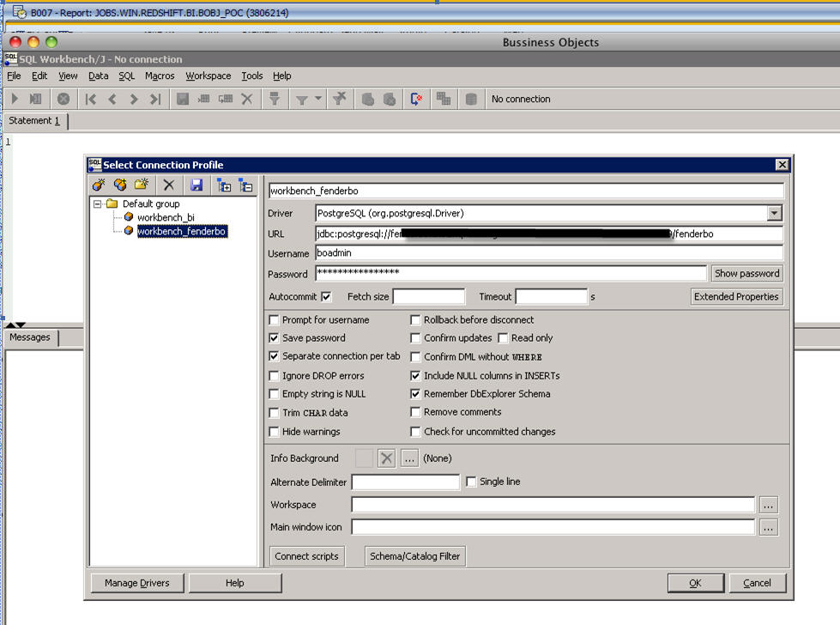840x625 pixels.
Task: Open the Edit menu
Action: pyautogui.click(x=39, y=76)
